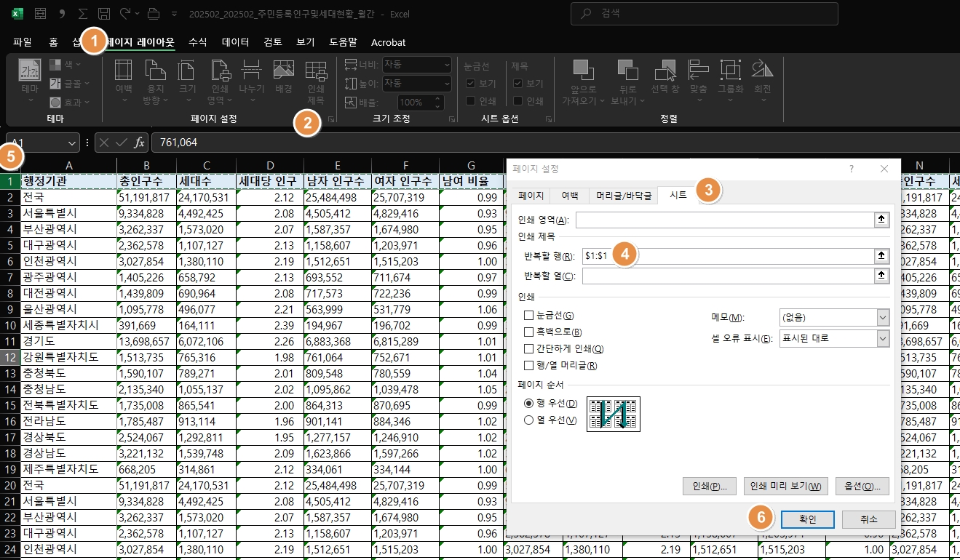
Task: Open the 크기 조정 group dialog launcher
Action: (451, 119)
